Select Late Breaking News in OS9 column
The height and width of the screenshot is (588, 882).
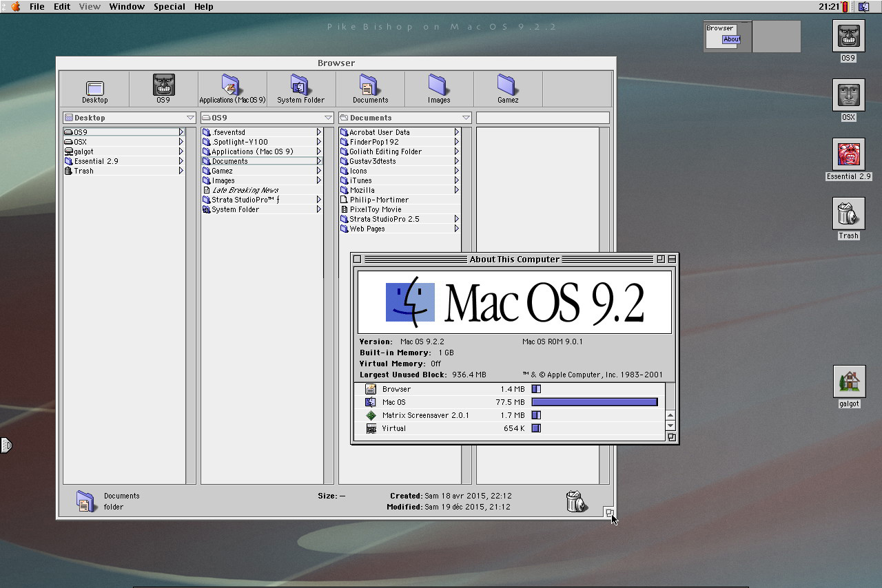[x=262, y=190]
